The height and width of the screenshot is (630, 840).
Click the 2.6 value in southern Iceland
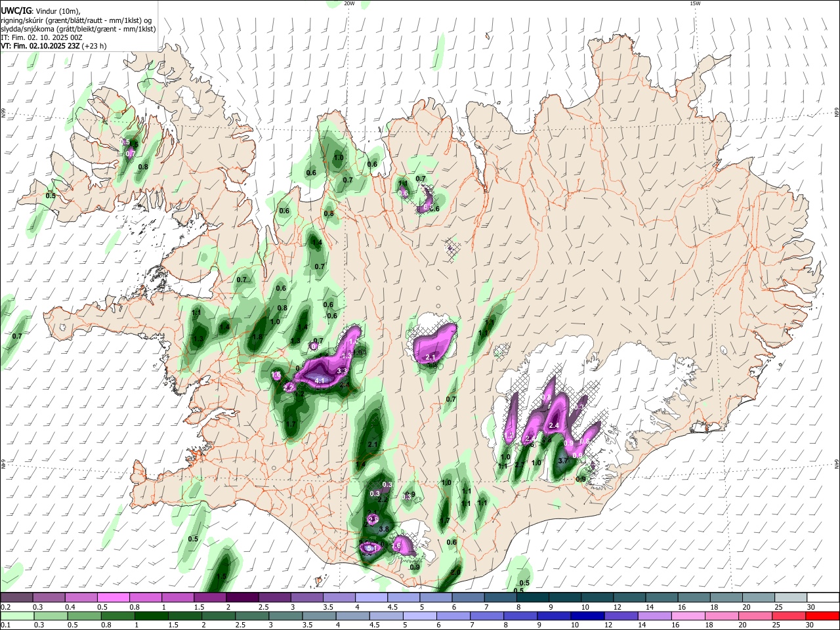click(373, 519)
